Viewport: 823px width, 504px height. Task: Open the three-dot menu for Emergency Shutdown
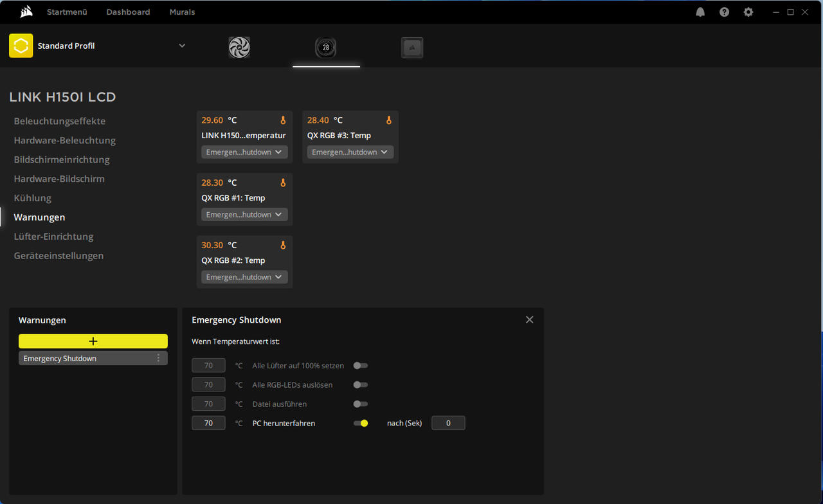(158, 358)
